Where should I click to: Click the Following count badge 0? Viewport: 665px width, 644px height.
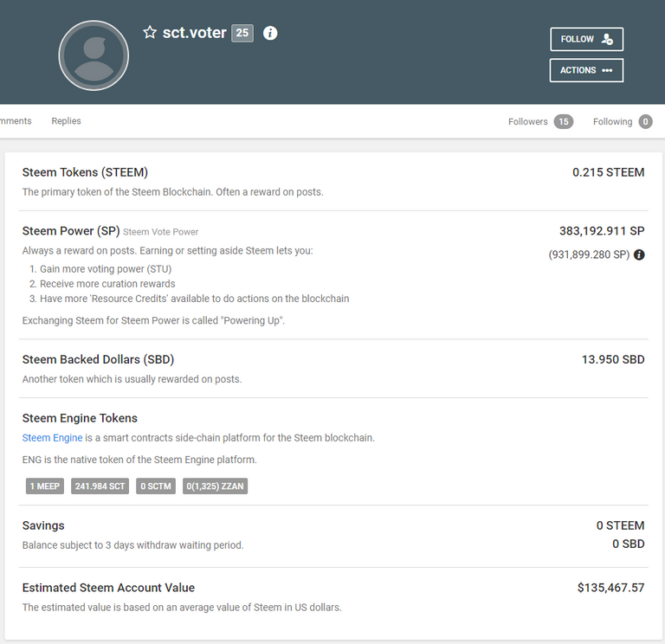[645, 122]
